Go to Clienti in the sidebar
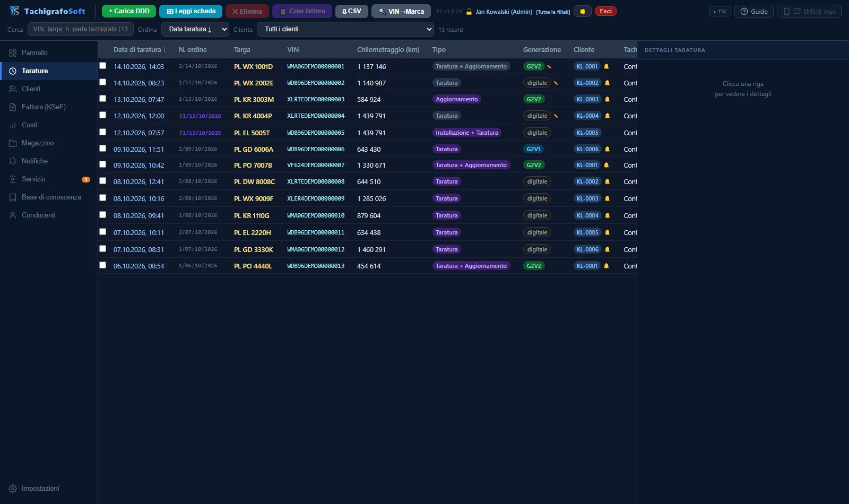 coord(49,89)
